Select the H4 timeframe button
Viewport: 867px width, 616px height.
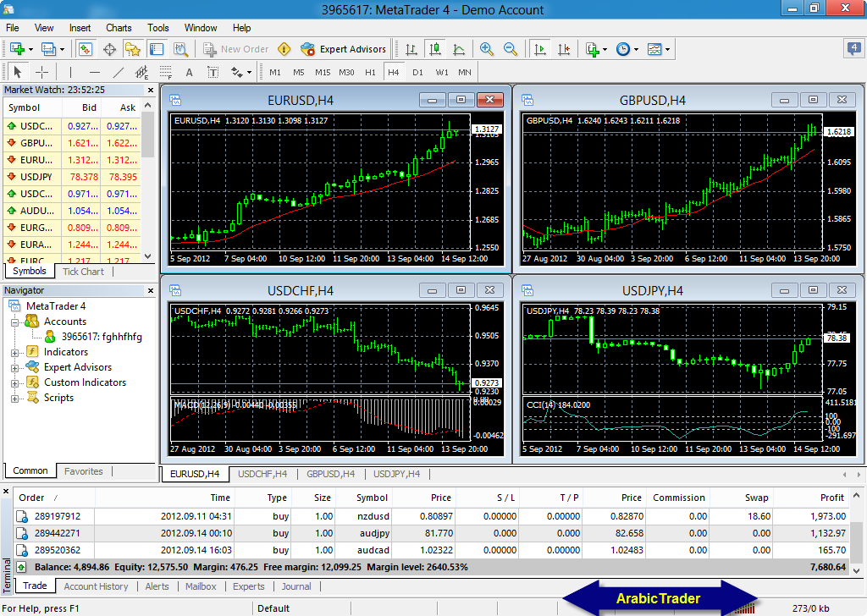393,73
